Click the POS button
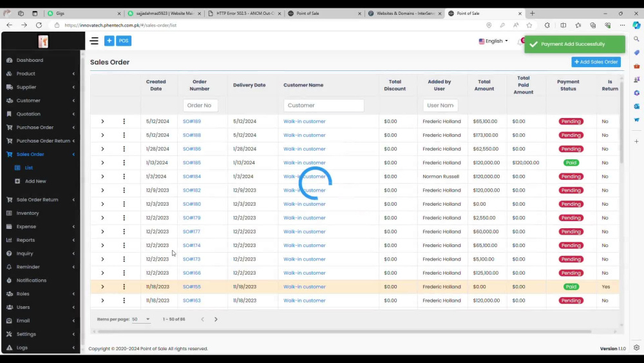The width and height of the screenshot is (644, 363). [124, 41]
